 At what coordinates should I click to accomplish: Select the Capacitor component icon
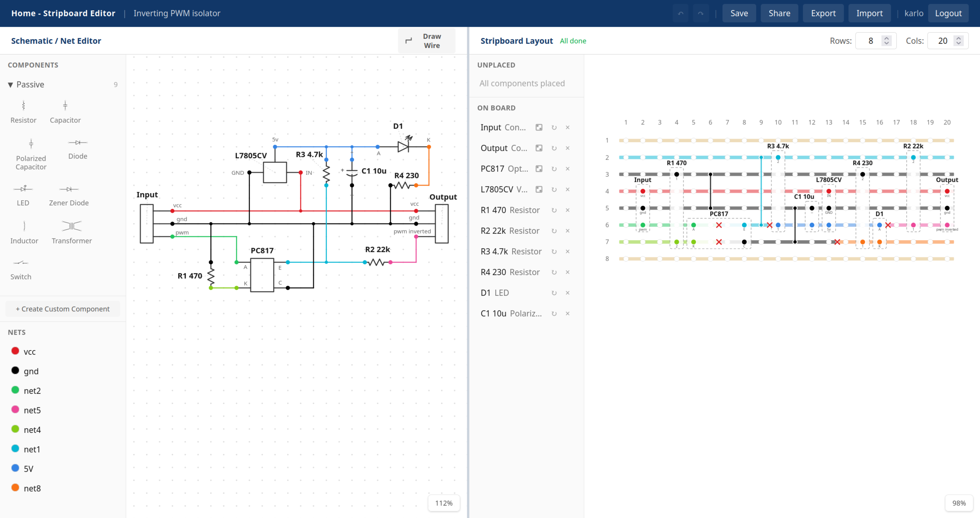[65, 105]
